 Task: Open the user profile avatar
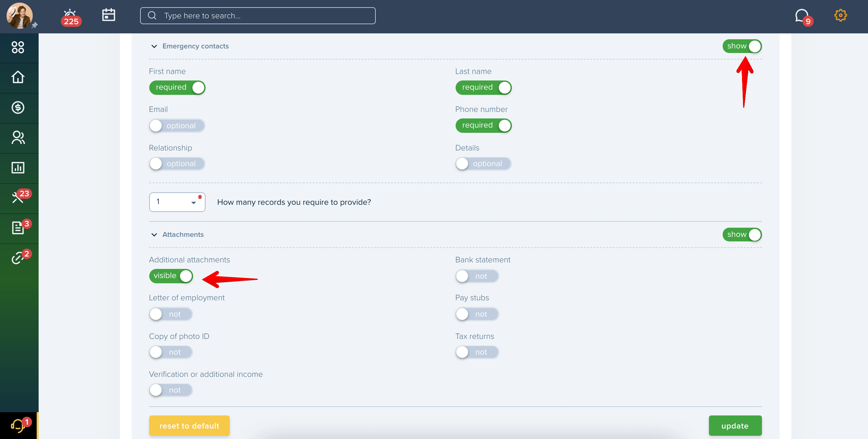click(x=19, y=16)
